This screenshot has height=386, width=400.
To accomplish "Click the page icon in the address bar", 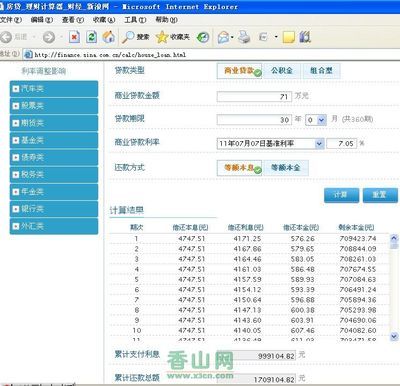I will [29, 55].
